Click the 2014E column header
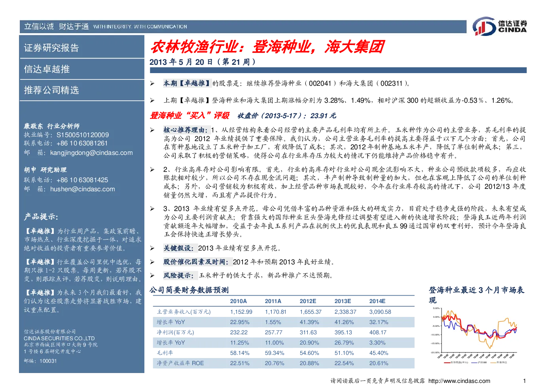Viewport: 555px width, 392px height. tap(378, 301)
